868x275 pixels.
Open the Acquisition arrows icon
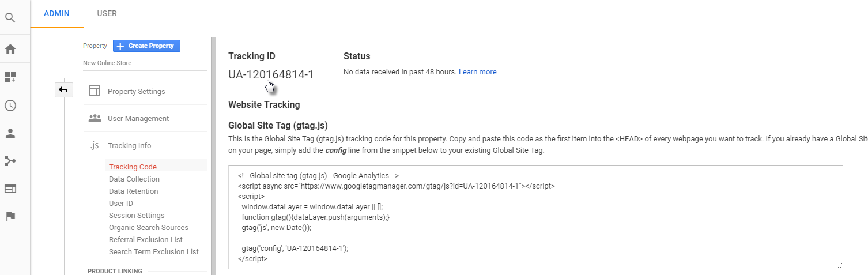pos(10,161)
